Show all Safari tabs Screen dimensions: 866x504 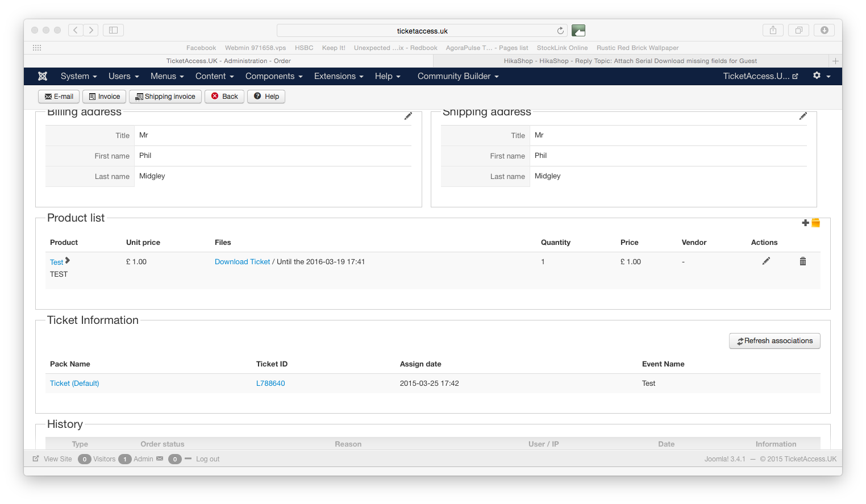(x=798, y=30)
